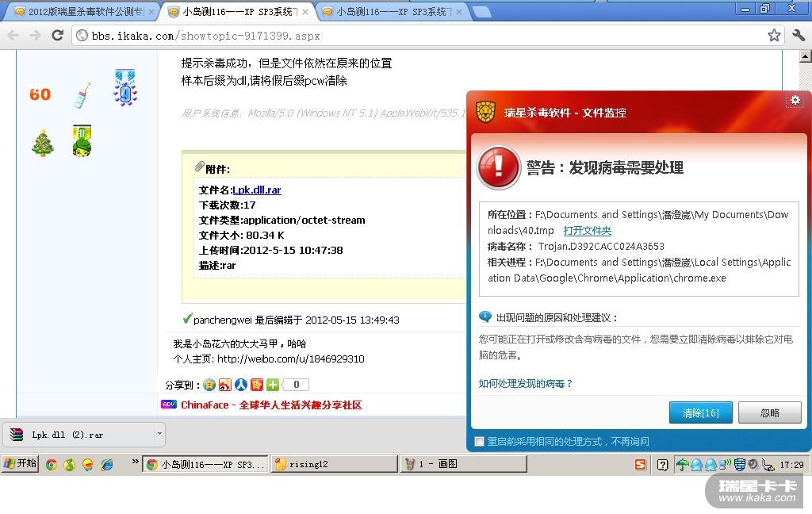Share post via the first yellow face icon
The width and height of the screenshot is (812, 514).
[209, 385]
